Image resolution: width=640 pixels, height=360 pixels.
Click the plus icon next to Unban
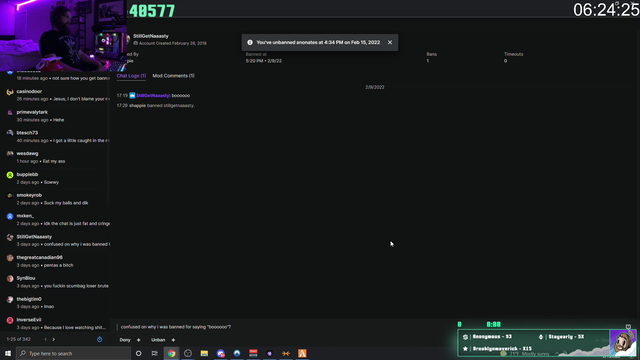click(173, 340)
